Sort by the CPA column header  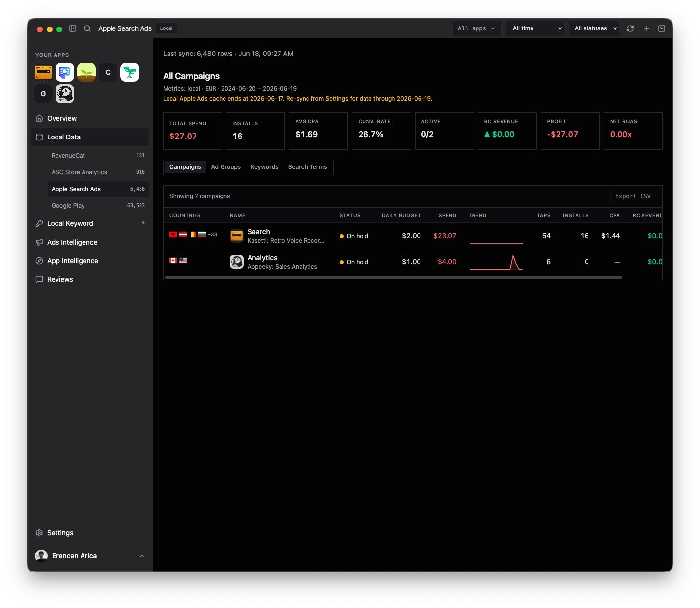tap(615, 216)
